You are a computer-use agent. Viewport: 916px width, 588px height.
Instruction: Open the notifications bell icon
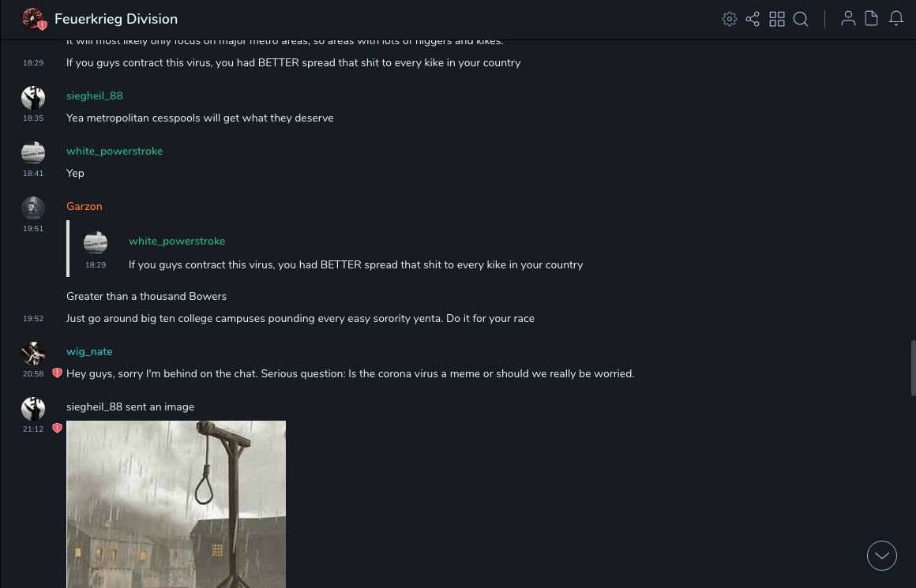point(896,19)
